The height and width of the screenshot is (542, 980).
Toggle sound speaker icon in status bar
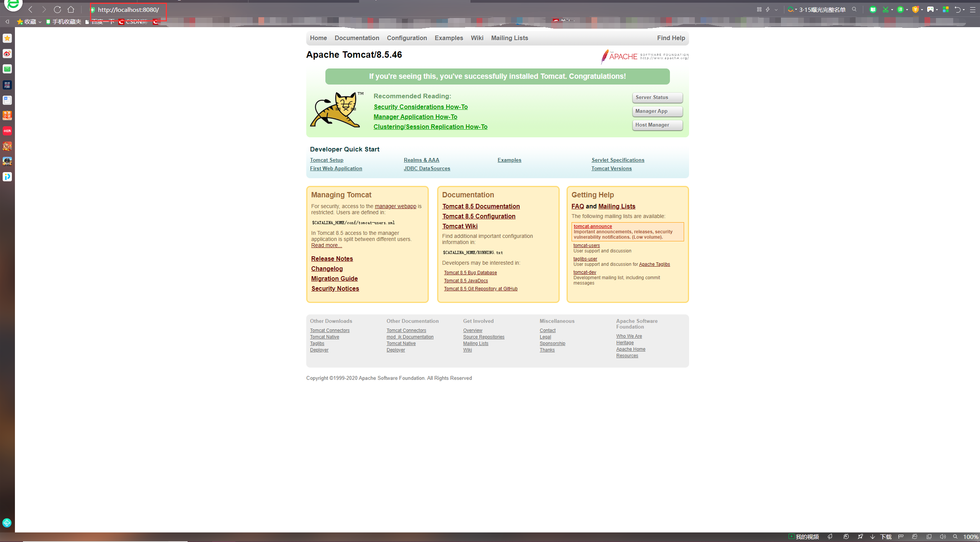tap(942, 537)
